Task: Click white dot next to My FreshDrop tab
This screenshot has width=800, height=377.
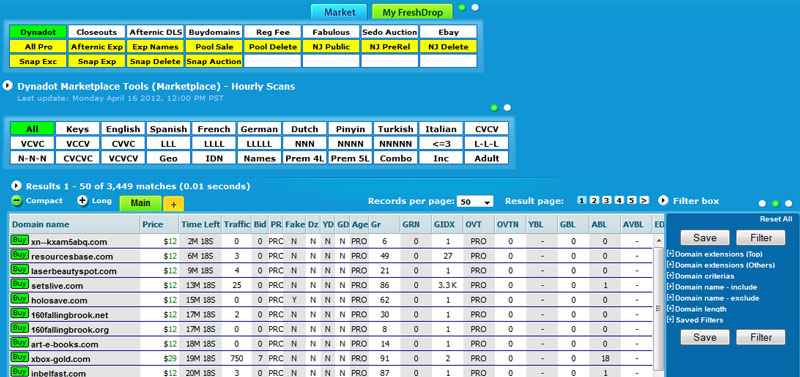Action: 475,8
